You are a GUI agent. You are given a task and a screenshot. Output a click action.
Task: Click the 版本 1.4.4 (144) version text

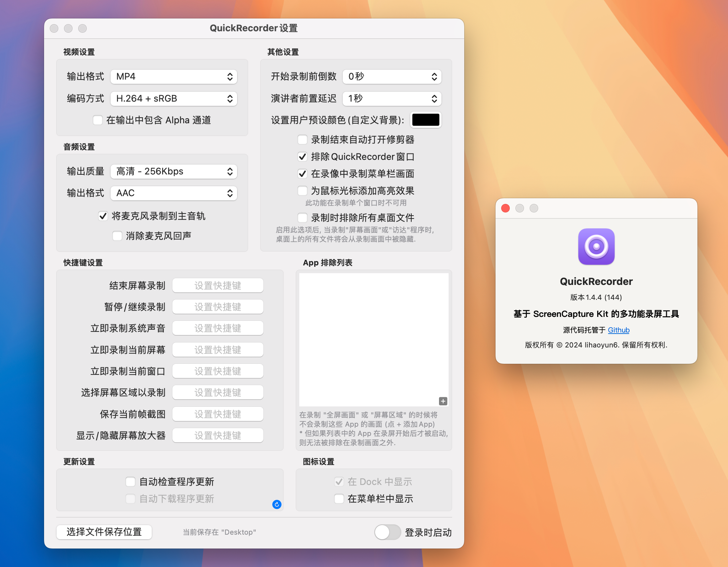tap(596, 297)
